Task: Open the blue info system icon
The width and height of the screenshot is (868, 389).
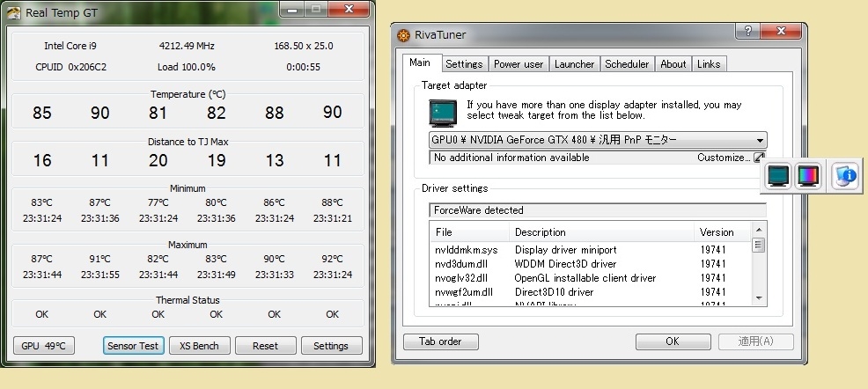Action: point(843,176)
